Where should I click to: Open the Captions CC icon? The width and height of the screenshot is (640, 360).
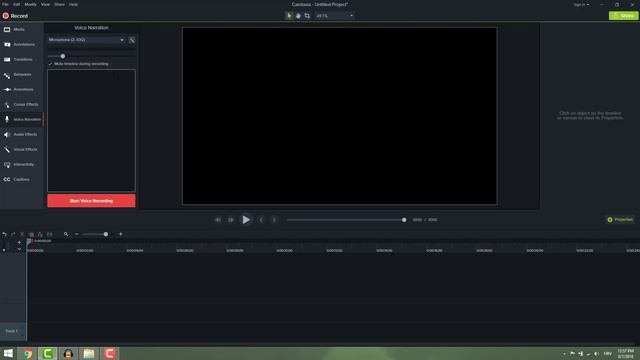click(7, 180)
